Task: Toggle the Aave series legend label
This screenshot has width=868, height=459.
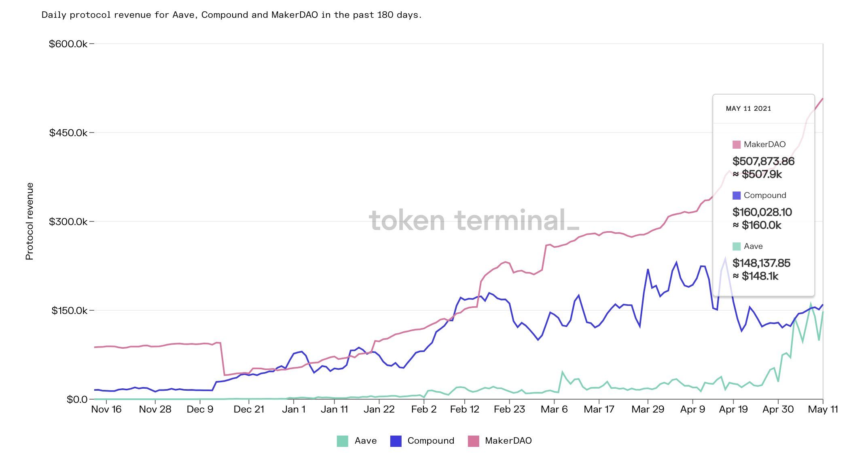Action: pos(366,441)
